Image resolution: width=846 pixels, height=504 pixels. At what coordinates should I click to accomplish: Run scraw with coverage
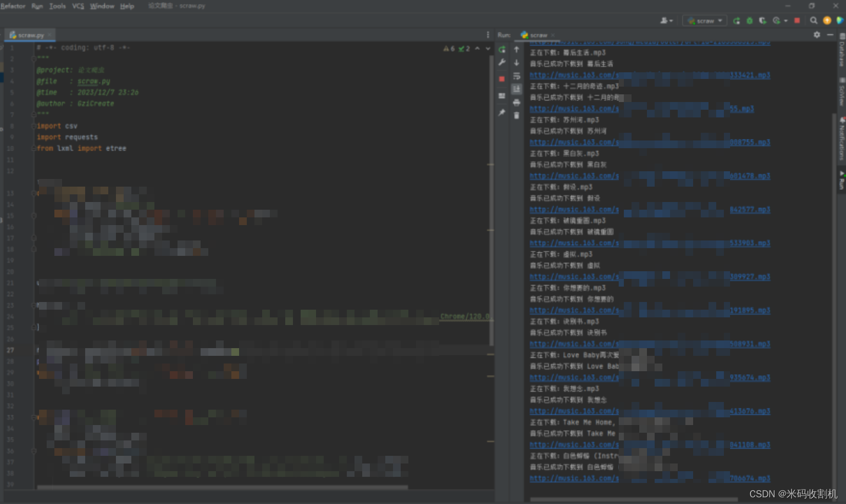click(763, 21)
